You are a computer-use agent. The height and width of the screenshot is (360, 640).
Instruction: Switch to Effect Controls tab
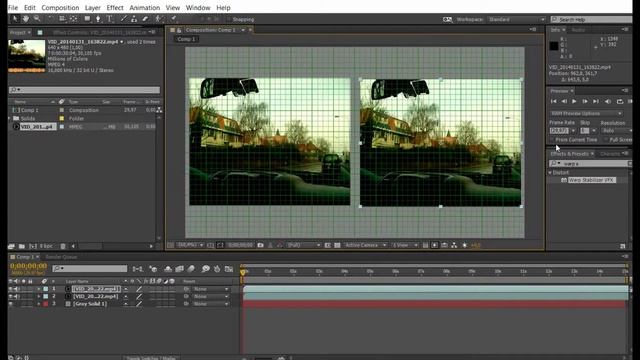[x=100, y=32]
